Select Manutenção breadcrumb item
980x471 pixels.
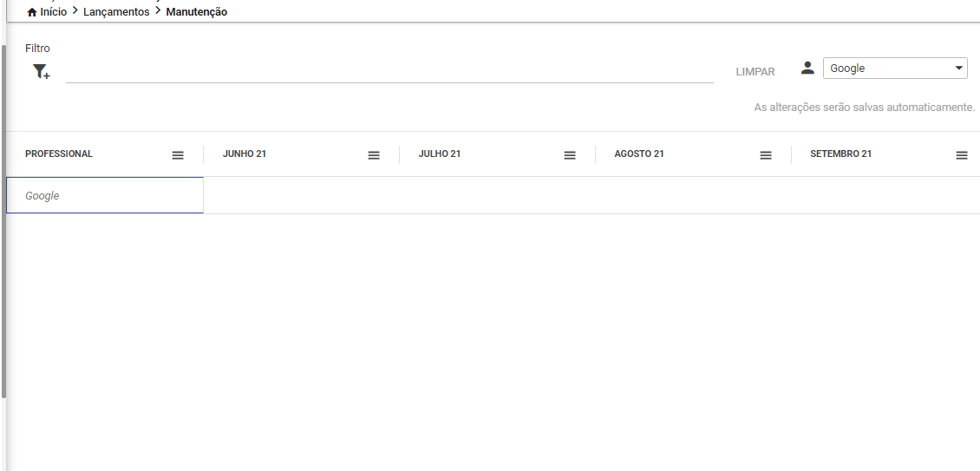pyautogui.click(x=196, y=12)
